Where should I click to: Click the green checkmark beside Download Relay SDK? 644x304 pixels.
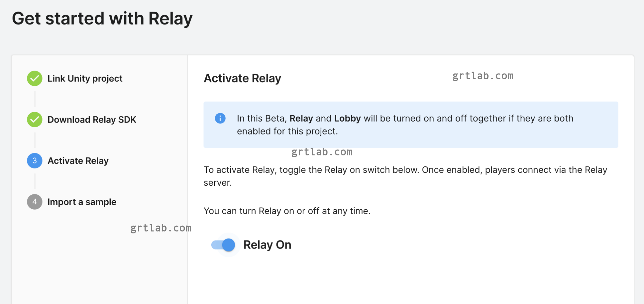[34, 120]
